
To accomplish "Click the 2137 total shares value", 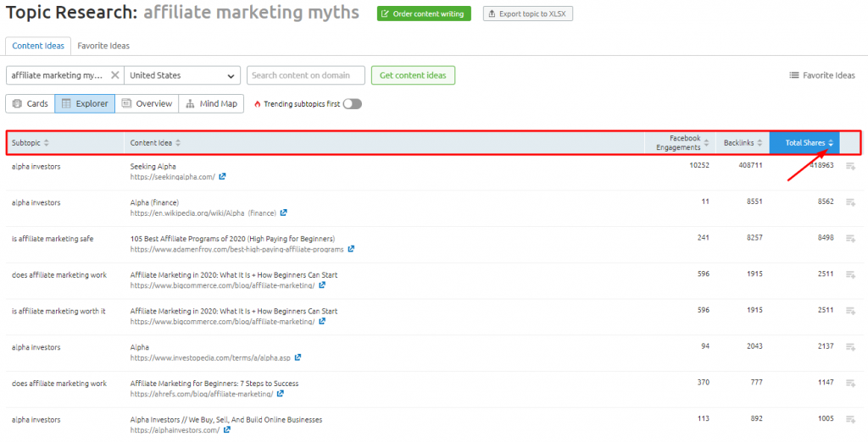I will (826, 345).
